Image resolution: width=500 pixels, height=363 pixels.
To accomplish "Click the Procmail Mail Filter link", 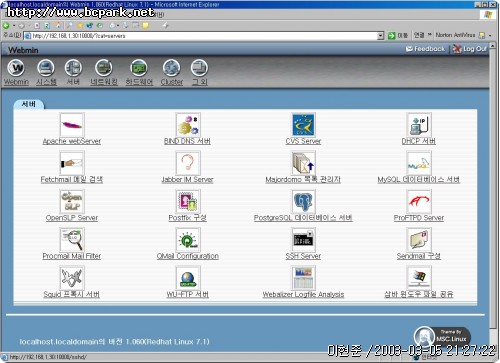I will (72, 256).
